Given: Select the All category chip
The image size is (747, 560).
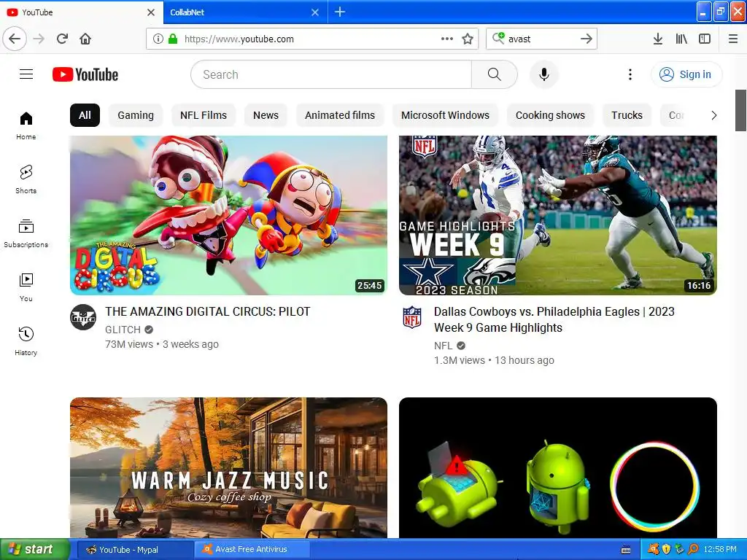Looking at the screenshot, I should pyautogui.click(x=85, y=115).
